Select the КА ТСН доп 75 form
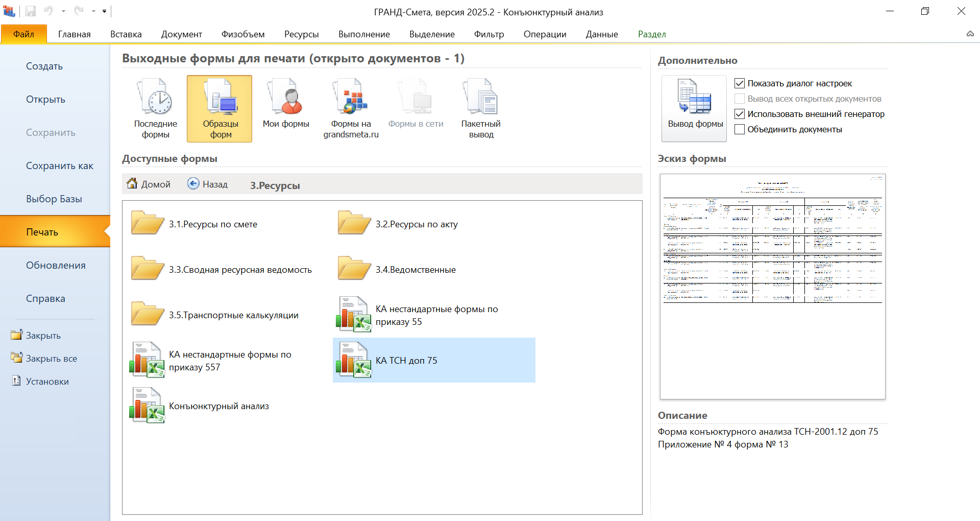Screen dimensions: 980x521 [434, 360]
